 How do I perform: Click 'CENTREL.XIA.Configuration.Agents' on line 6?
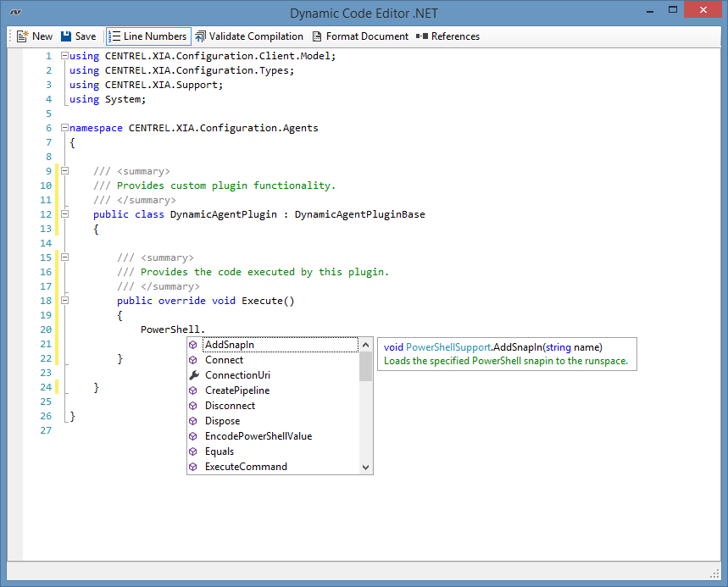click(x=224, y=128)
